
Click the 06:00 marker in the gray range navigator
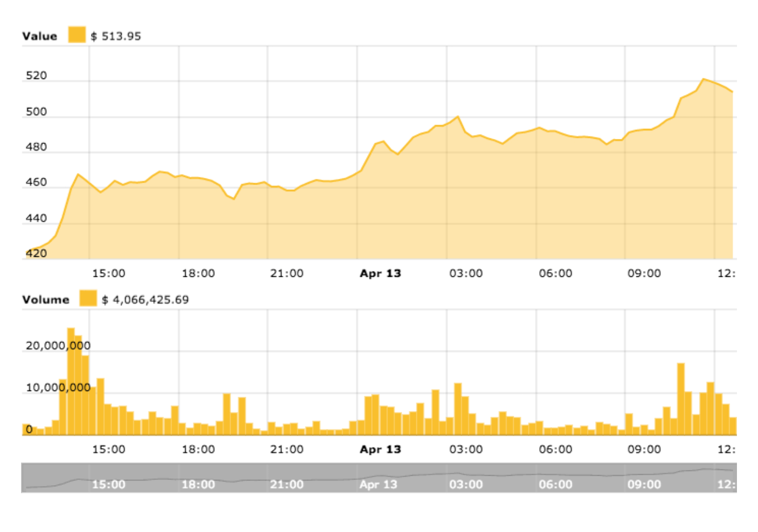click(555, 484)
